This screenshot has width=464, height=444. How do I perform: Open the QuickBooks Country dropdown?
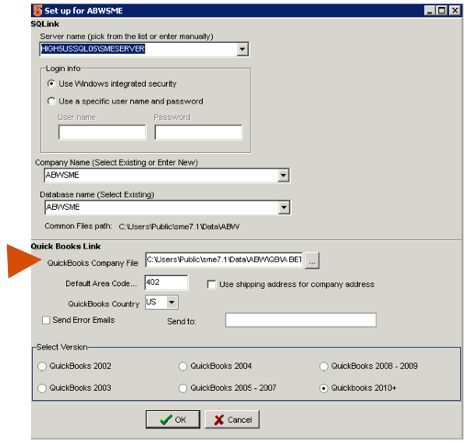click(x=172, y=303)
